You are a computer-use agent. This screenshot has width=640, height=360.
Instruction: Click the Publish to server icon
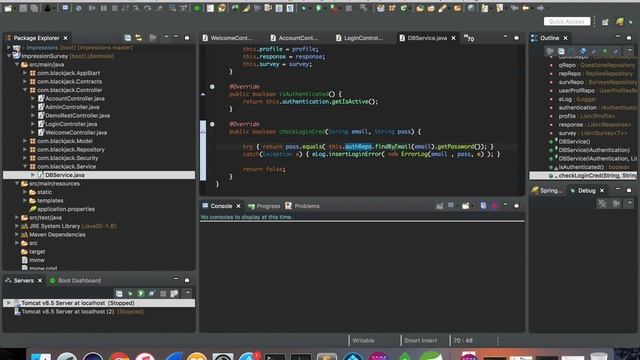(174, 293)
